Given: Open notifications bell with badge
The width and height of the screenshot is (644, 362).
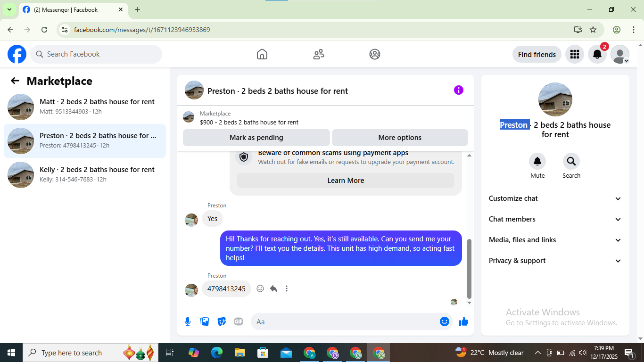Looking at the screenshot, I should [597, 54].
